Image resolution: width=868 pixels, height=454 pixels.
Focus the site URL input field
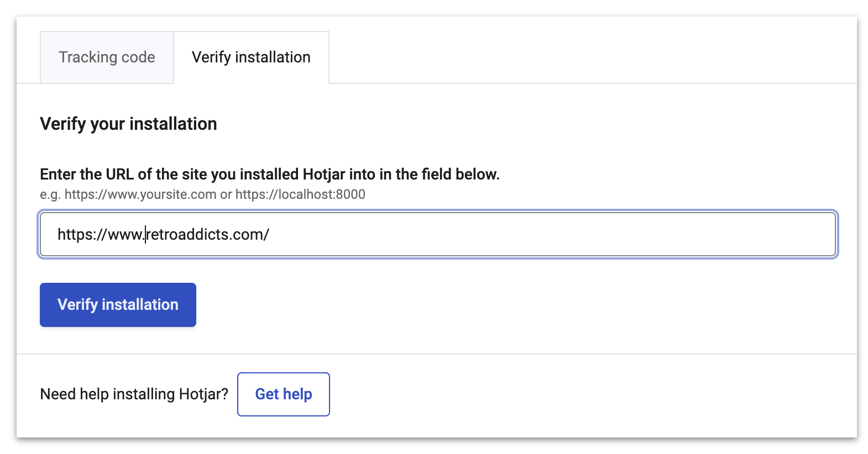pyautogui.click(x=437, y=235)
